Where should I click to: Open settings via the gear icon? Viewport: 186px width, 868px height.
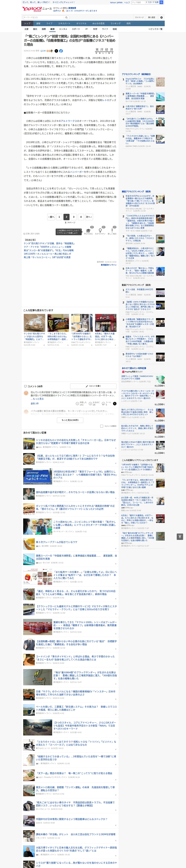161,17
